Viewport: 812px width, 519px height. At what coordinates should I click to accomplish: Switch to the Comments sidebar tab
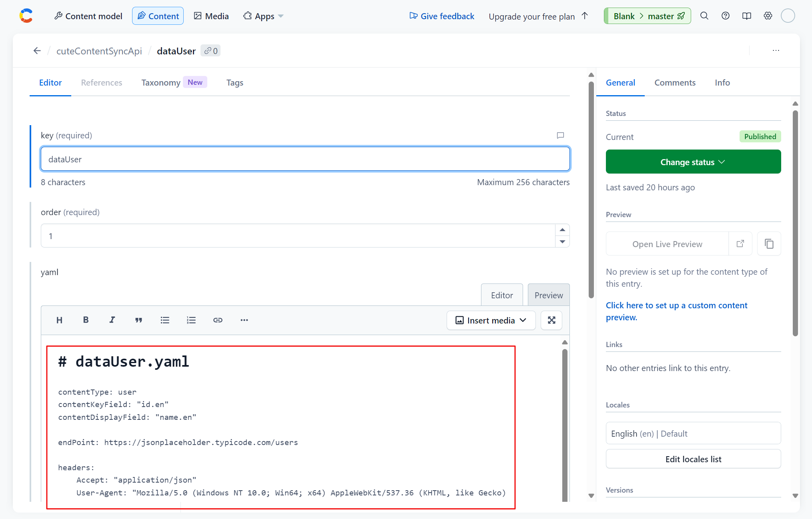[x=675, y=82]
